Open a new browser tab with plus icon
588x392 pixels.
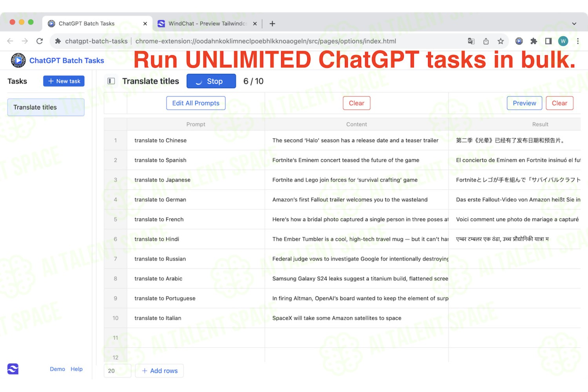pos(272,24)
